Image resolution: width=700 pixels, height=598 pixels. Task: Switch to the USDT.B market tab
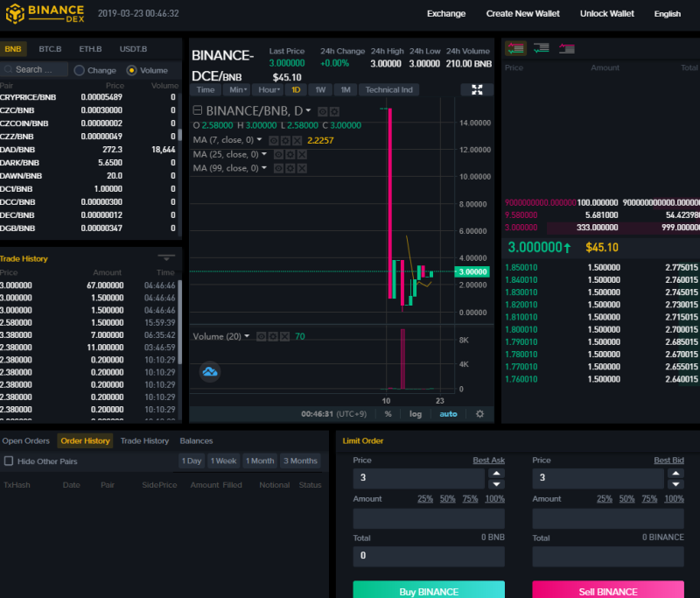[133, 49]
